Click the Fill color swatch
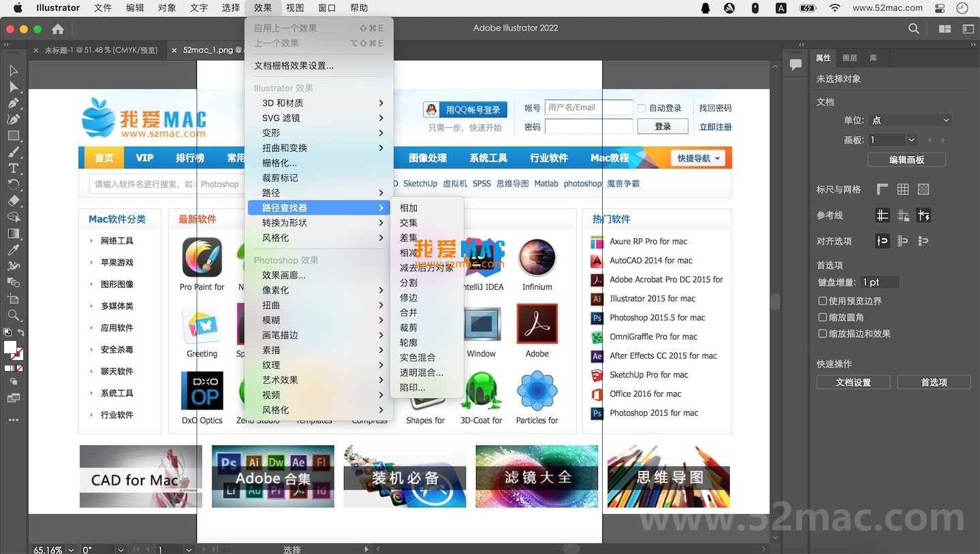Screen dimensions: 980x554 pos(10,347)
